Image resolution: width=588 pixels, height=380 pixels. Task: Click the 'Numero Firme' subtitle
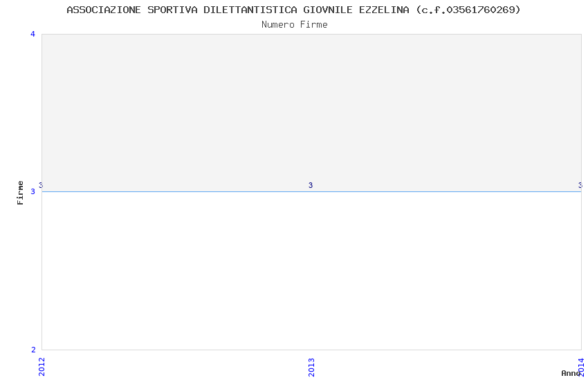tap(295, 25)
